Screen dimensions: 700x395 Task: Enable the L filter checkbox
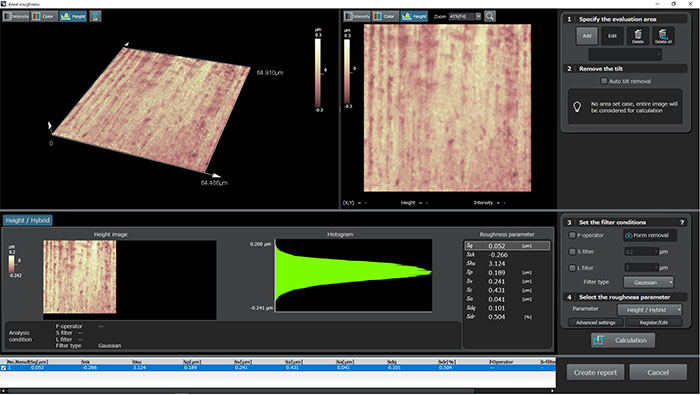click(572, 268)
